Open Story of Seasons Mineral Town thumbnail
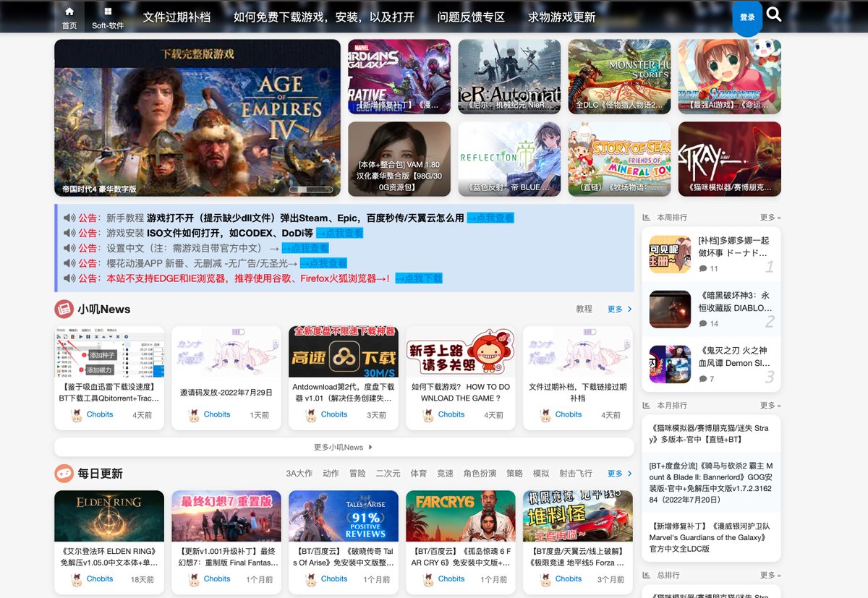Image resolution: width=868 pixels, height=598 pixels. (x=619, y=159)
